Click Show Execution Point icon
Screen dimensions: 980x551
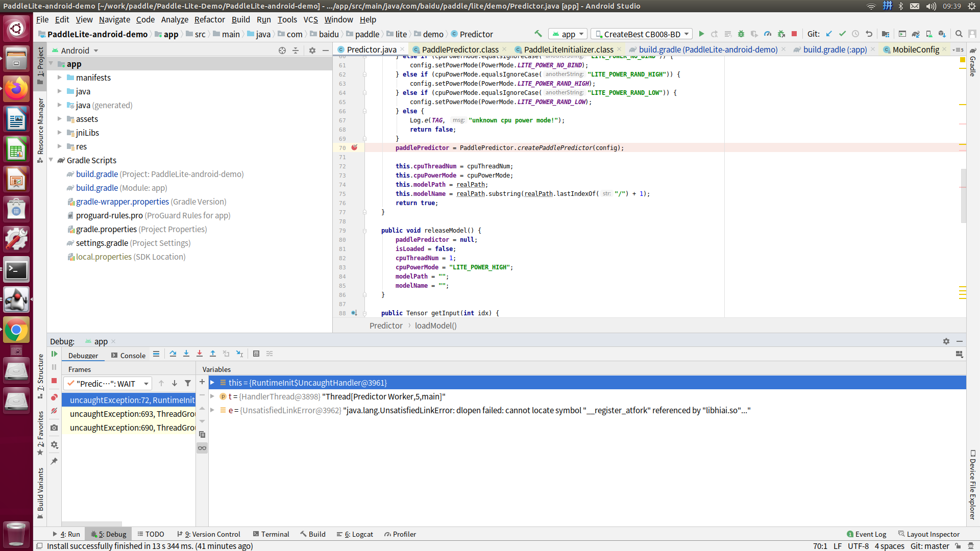point(156,354)
